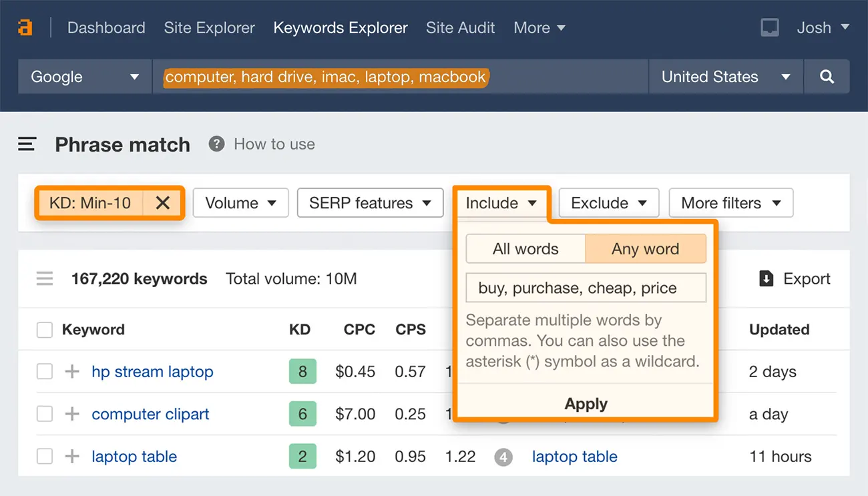Click the How to use help icon
Screen dimensions: 868x496
click(216, 144)
